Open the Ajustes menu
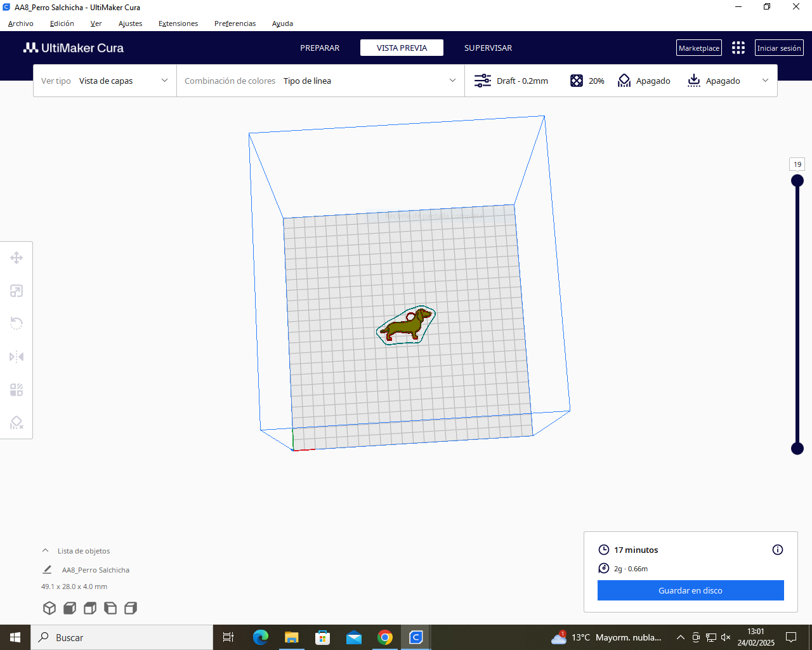The image size is (812, 650). tap(130, 23)
